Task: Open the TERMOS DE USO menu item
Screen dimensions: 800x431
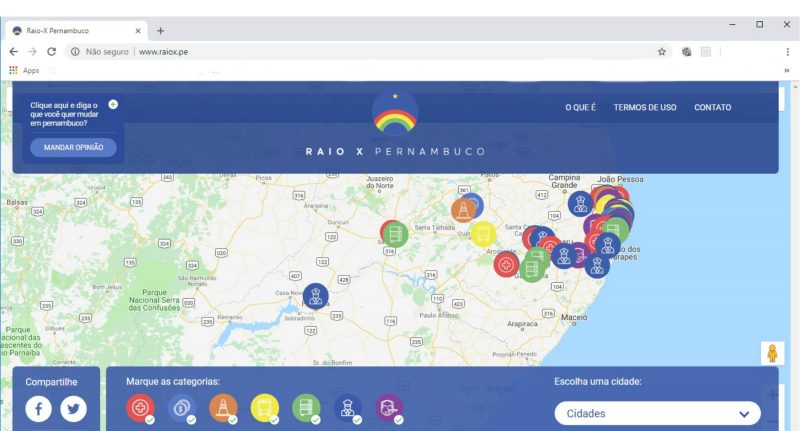Action: pos(645,108)
